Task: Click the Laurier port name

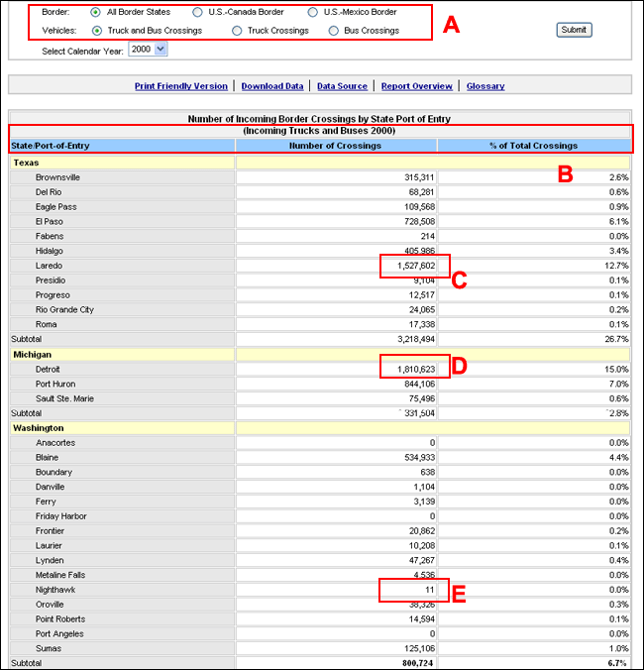Action: click(49, 546)
